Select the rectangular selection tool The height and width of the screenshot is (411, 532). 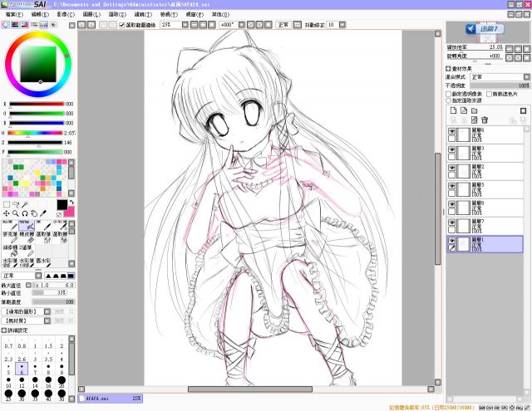(7, 204)
